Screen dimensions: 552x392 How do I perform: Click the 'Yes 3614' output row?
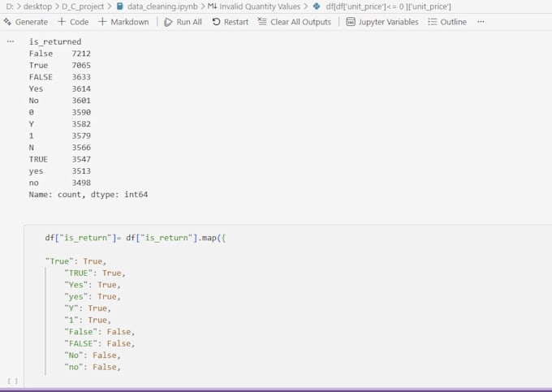[60, 88]
